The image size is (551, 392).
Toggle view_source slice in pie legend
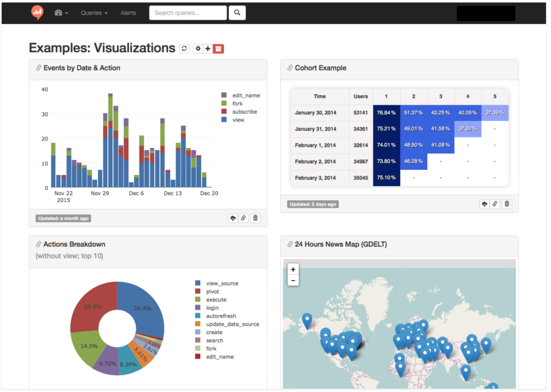(217, 283)
